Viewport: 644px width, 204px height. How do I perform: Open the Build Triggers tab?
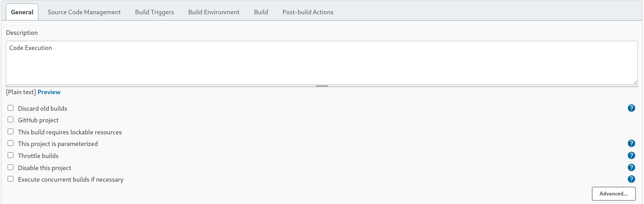tap(155, 12)
